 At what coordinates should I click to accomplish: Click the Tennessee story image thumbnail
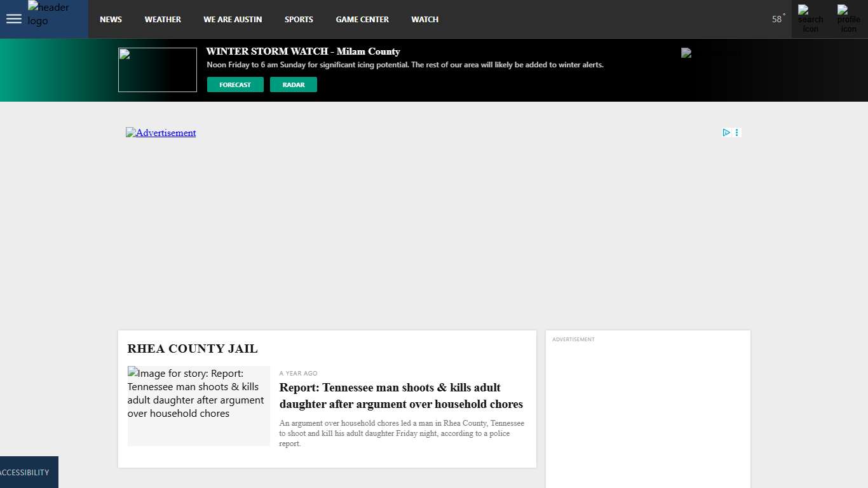coord(198,406)
